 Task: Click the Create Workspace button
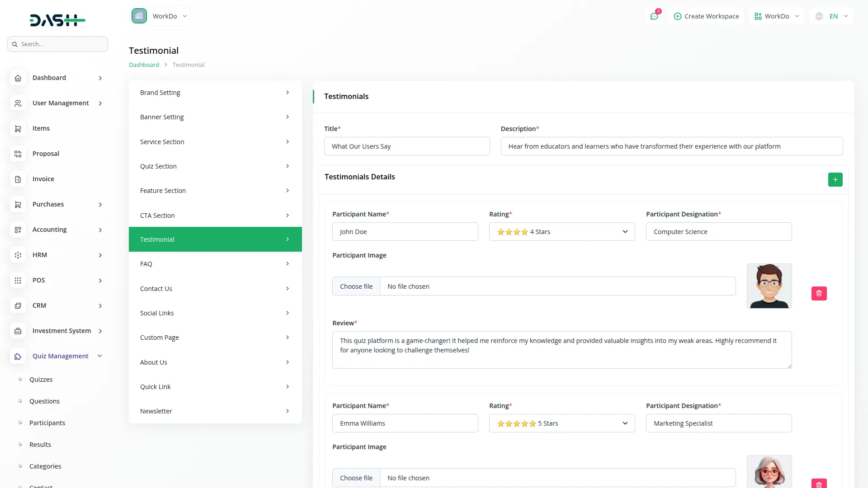[706, 16]
